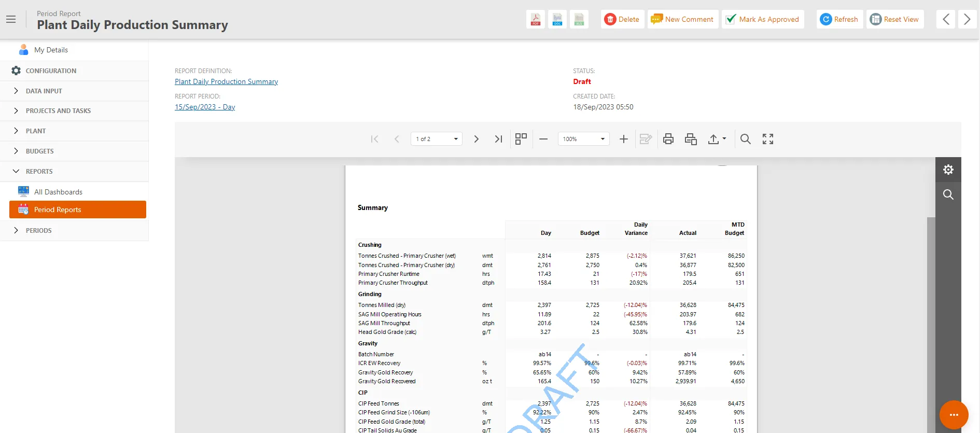Expand the Data Input section
980x433 pixels.
pos(74,91)
